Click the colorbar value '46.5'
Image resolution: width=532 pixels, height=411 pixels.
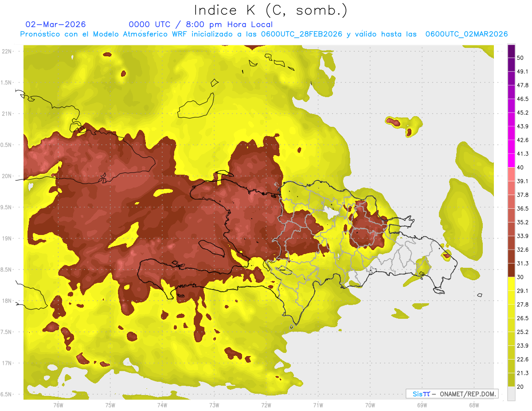pyautogui.click(x=523, y=99)
